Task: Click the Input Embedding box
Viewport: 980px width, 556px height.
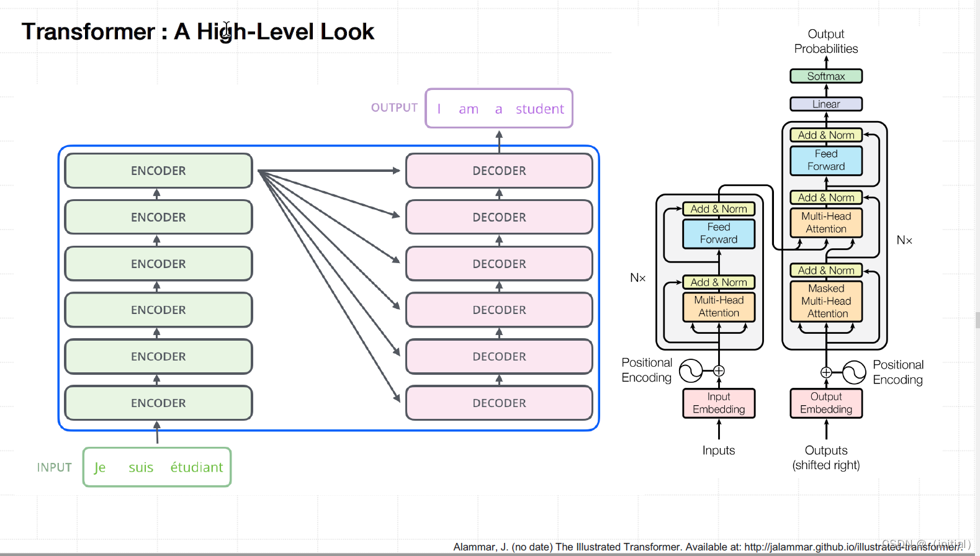Action: 719,403
